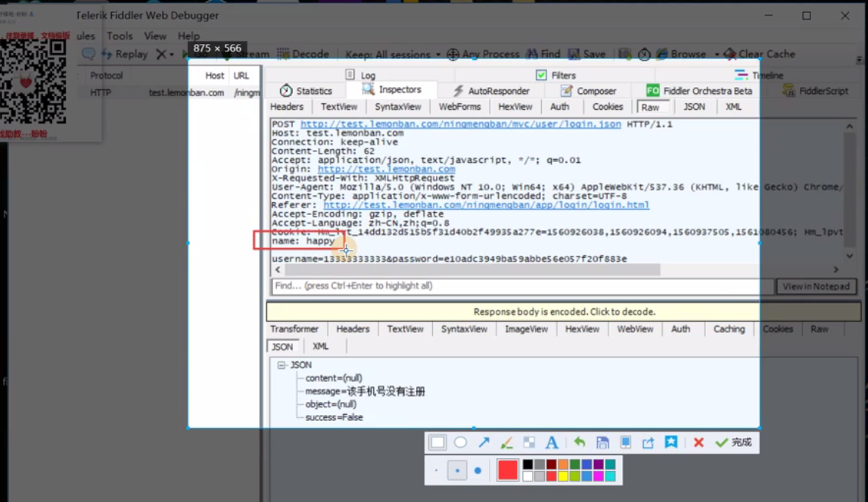Switch request view to Headers
Image resolution: width=868 pixels, height=502 pixels.
pos(287,107)
